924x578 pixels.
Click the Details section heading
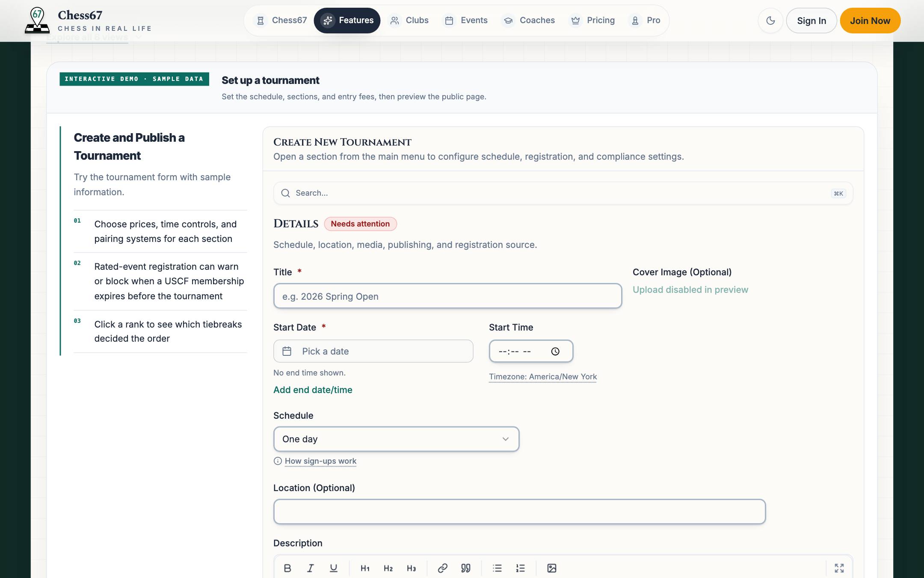pyautogui.click(x=296, y=223)
